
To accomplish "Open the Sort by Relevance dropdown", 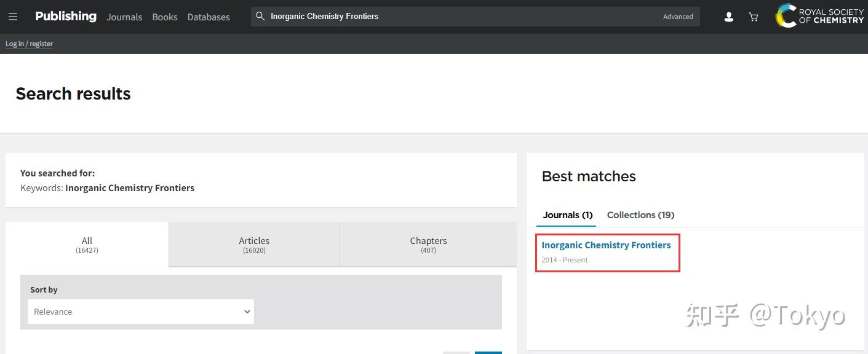I will 141,312.
